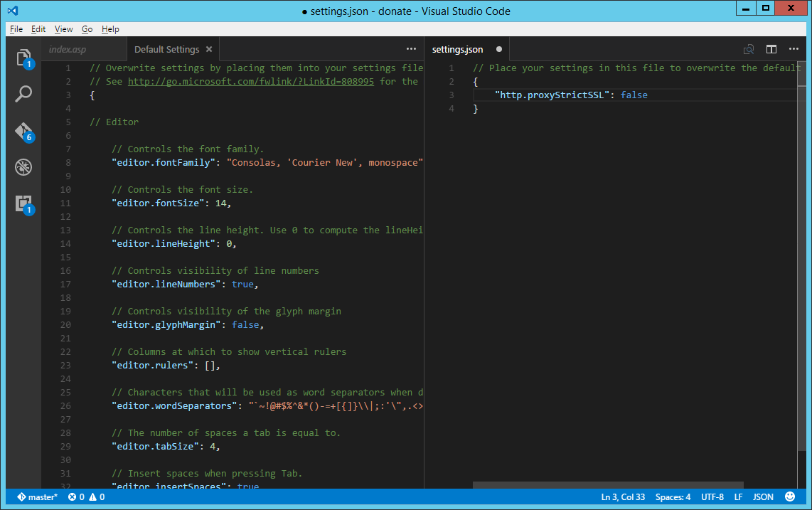This screenshot has width=812, height=510.
Task: Open the Extensions view icon
Action: coord(24,204)
